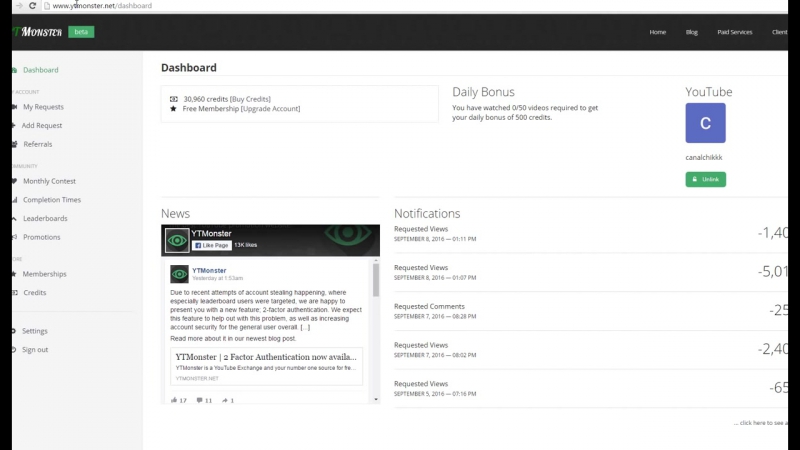Viewport: 800px width, 450px height.
Task: Select the Requested Views notification at 01:11 PM
Action: point(590,234)
